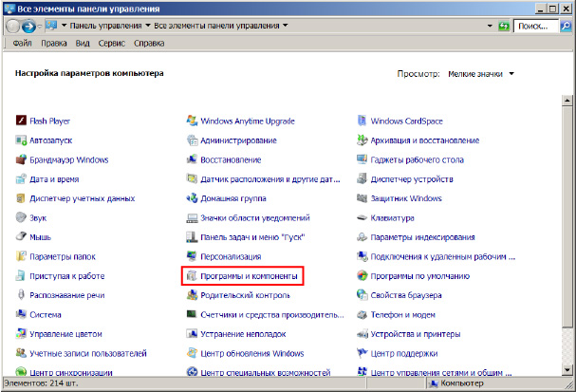This screenshot has width=576, height=392.
Task: Refresh the control panel view
Action: click(x=504, y=26)
